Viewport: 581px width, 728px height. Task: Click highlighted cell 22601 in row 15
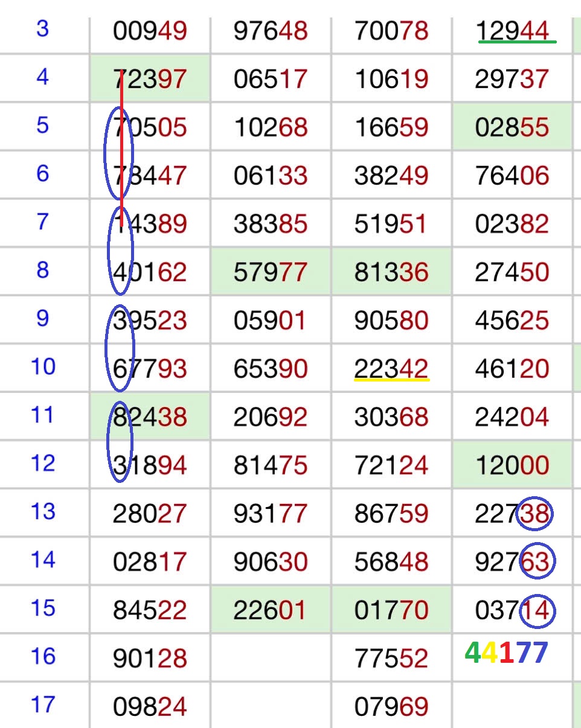[x=271, y=610]
